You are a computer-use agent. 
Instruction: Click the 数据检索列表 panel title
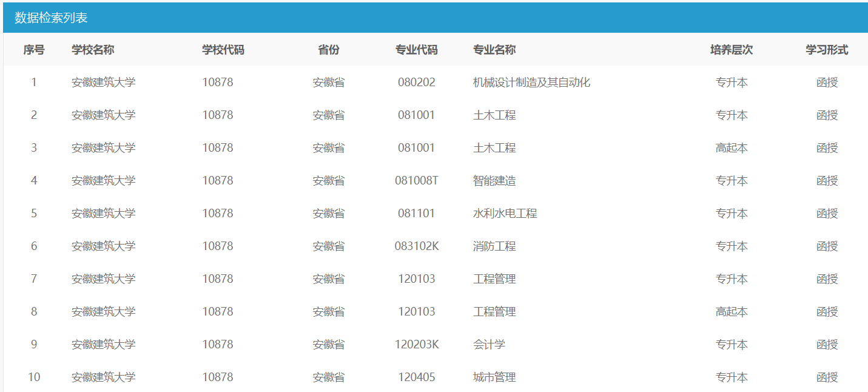coord(52,18)
